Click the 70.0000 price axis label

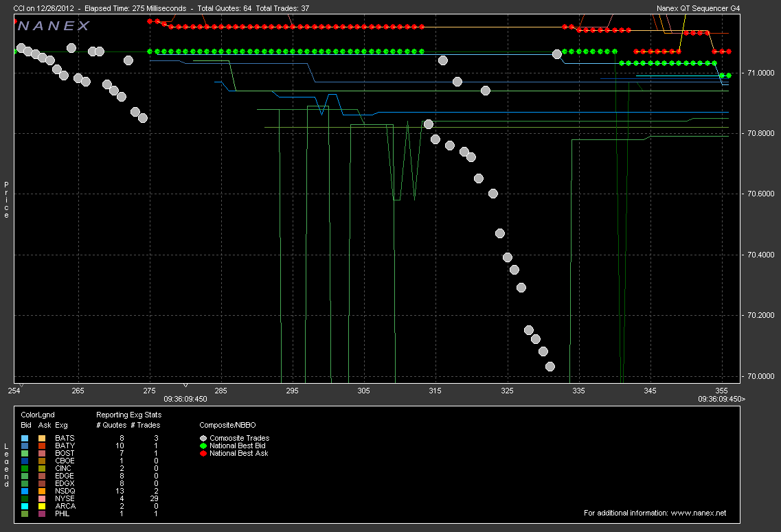point(761,376)
